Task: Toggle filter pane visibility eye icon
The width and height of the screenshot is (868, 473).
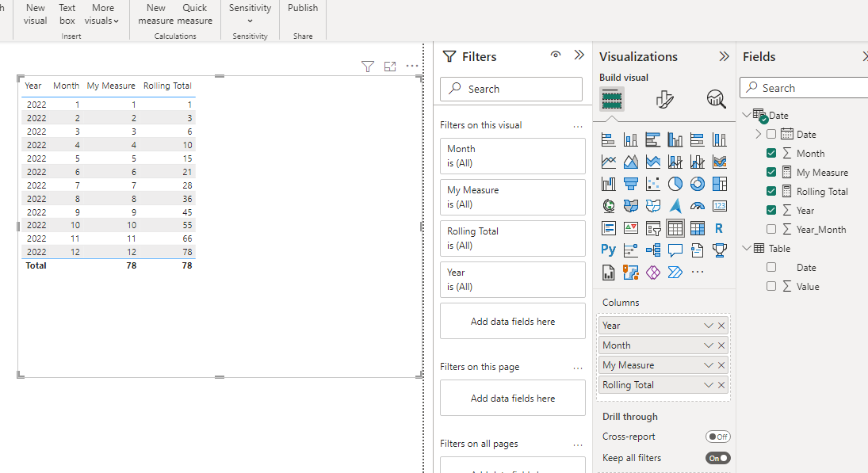Action: click(556, 54)
